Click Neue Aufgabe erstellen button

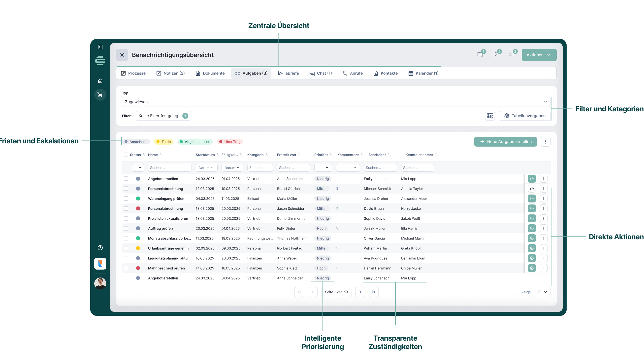click(x=505, y=141)
